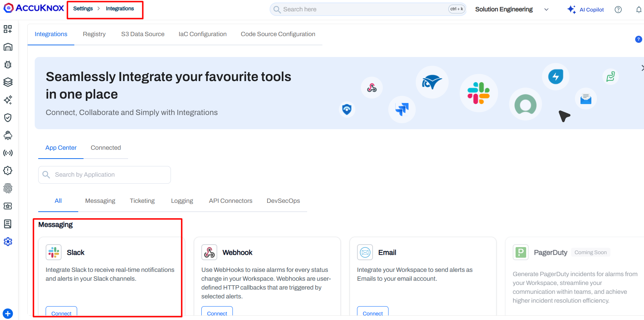
Task: Click the shield-check compliance icon
Action: coord(8,118)
